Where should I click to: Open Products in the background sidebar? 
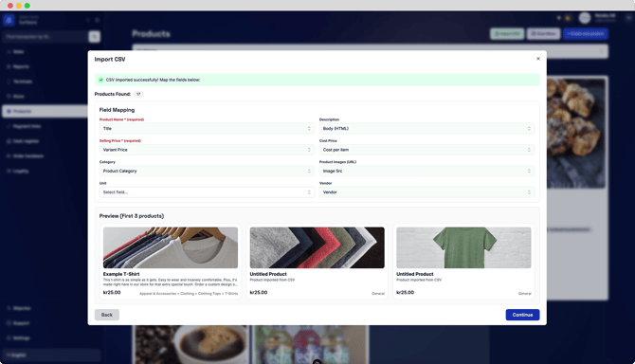(x=45, y=111)
